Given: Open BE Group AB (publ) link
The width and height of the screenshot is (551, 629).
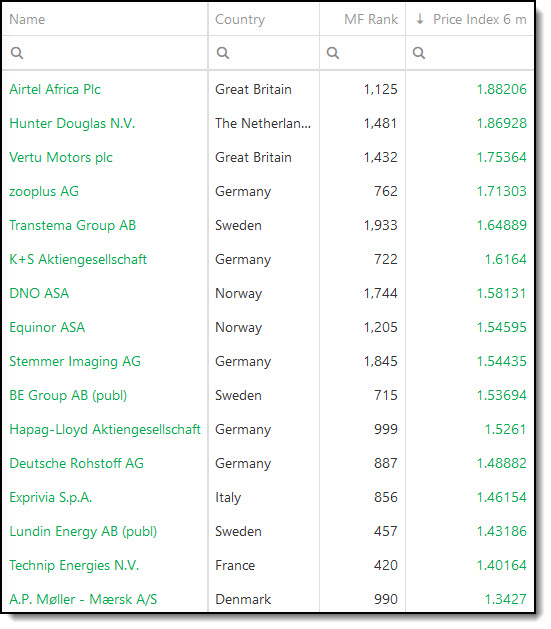Looking at the screenshot, I should [68, 396].
